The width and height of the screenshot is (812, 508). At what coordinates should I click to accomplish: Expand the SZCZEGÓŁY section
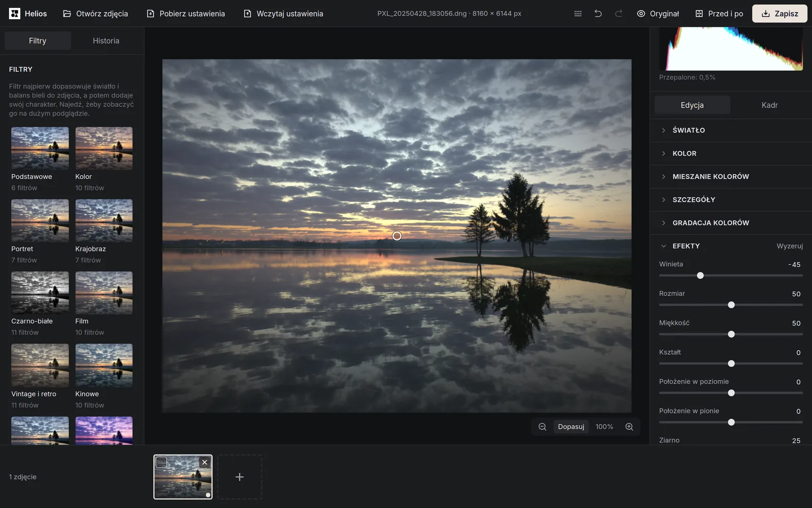[x=731, y=200]
